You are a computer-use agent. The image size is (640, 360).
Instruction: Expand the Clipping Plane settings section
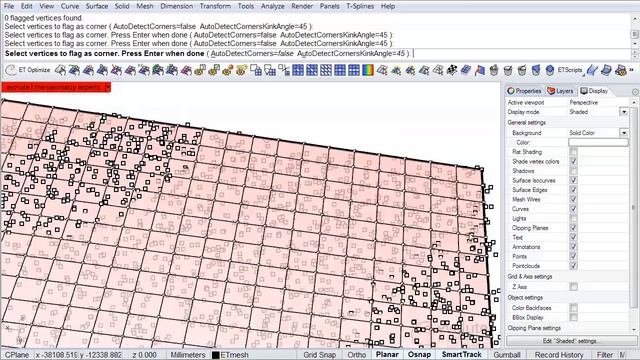click(x=534, y=328)
